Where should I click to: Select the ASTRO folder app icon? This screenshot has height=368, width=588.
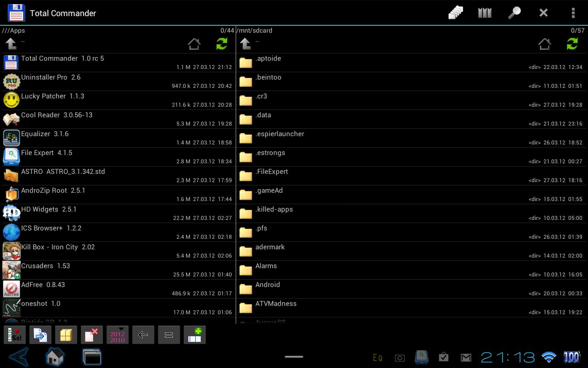(x=11, y=176)
